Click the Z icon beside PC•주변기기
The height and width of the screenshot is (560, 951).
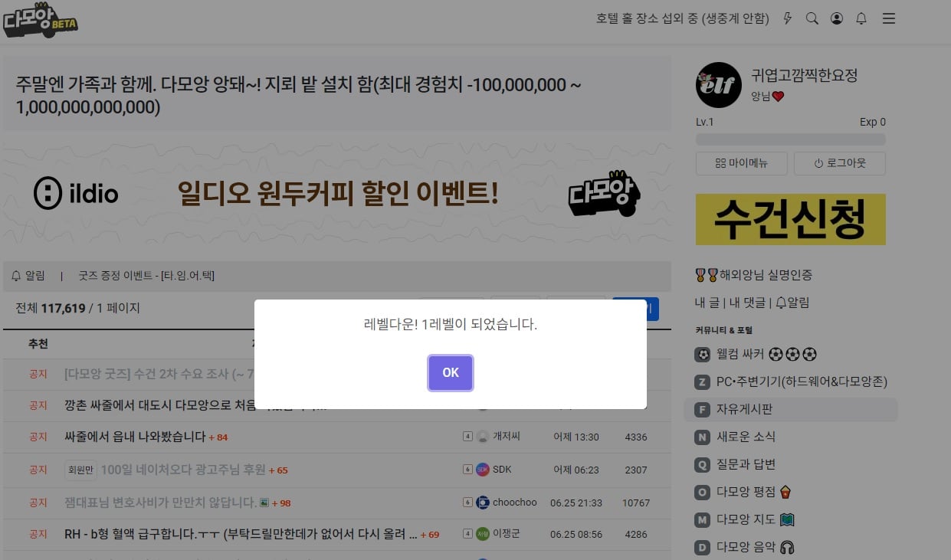pos(702,382)
